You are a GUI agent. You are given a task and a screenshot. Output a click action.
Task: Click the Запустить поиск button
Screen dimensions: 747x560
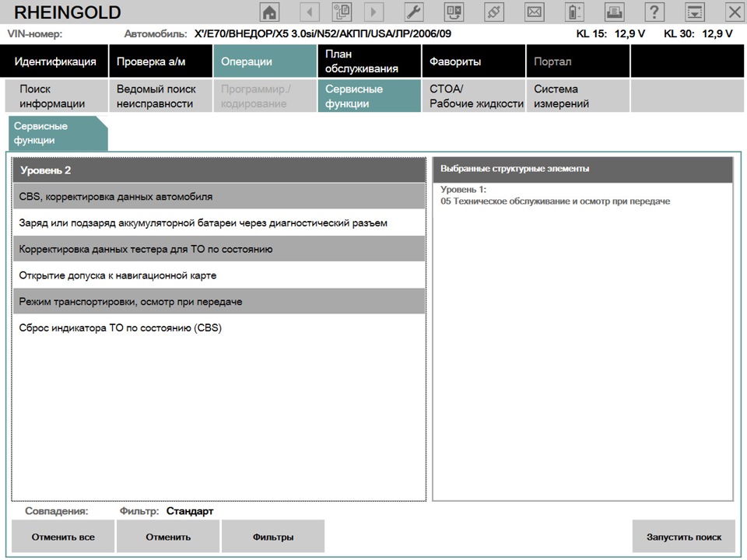coord(684,536)
